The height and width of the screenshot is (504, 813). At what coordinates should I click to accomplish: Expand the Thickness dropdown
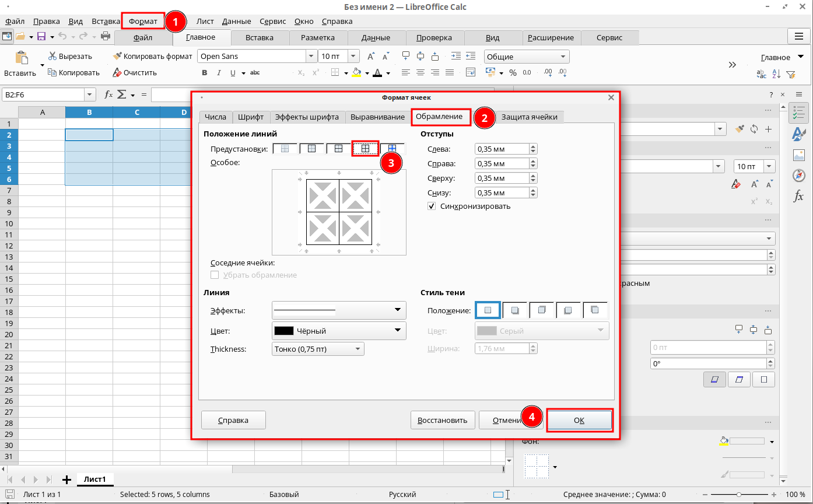pos(318,349)
